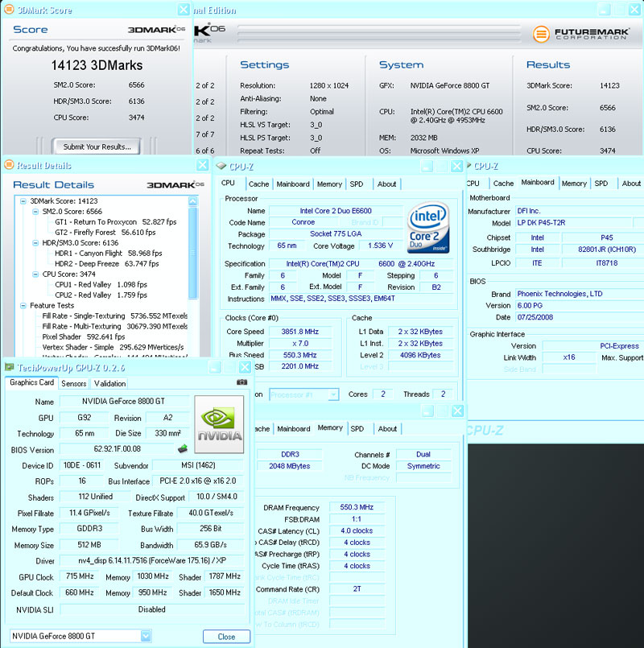Click the GPU name field NVIDIA GeForce 8800 GT

pos(124,402)
